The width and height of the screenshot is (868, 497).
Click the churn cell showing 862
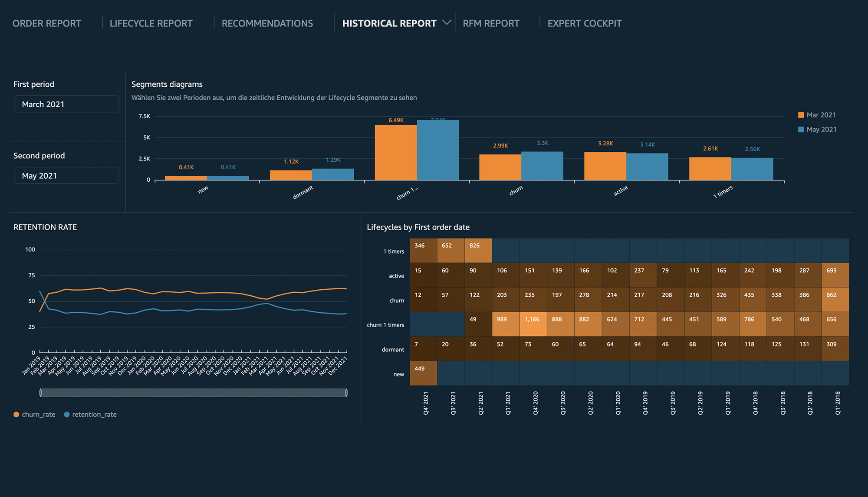pyautogui.click(x=835, y=299)
